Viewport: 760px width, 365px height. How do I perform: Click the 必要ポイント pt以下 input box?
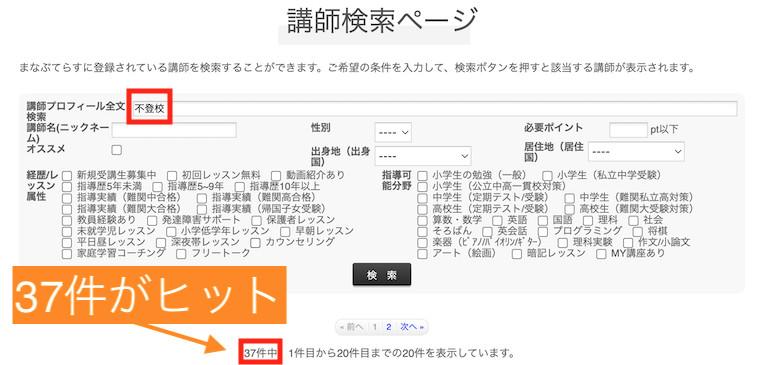(x=629, y=129)
